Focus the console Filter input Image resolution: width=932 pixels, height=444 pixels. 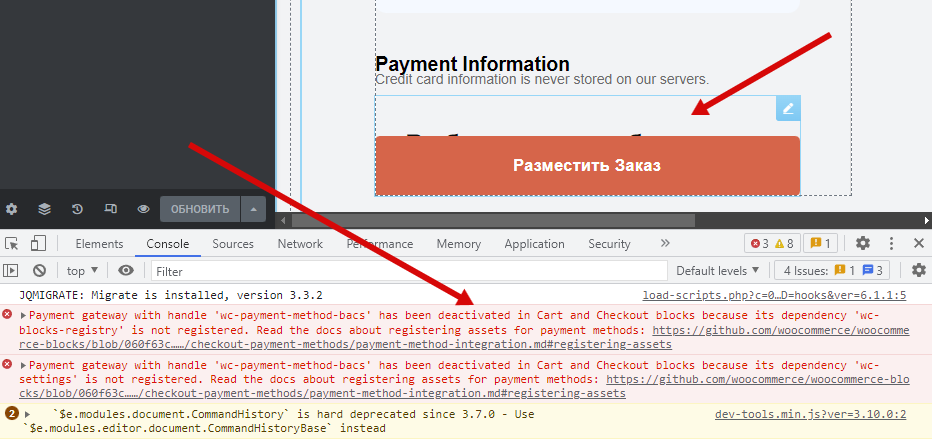[x=409, y=271]
